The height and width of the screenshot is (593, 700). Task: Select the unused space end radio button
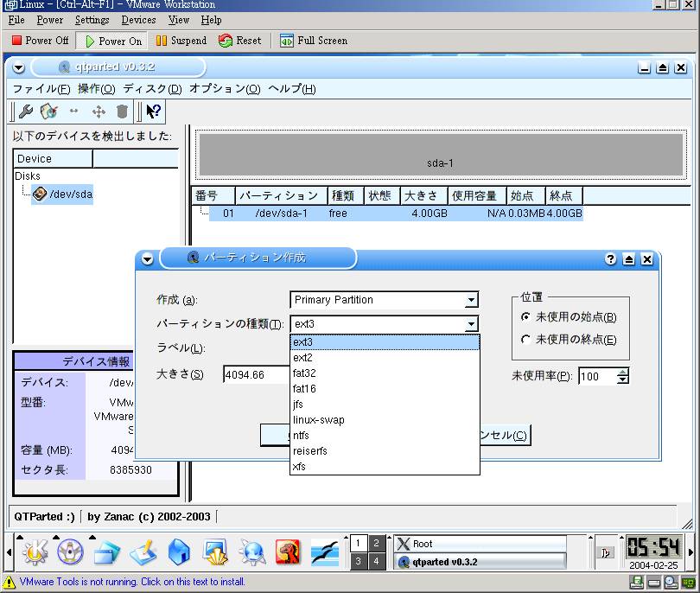[526, 340]
